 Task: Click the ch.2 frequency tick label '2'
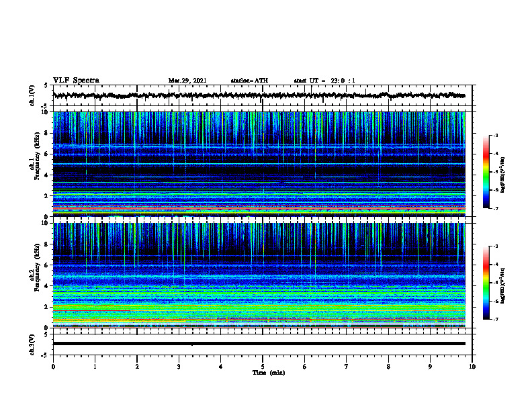(x=47, y=307)
